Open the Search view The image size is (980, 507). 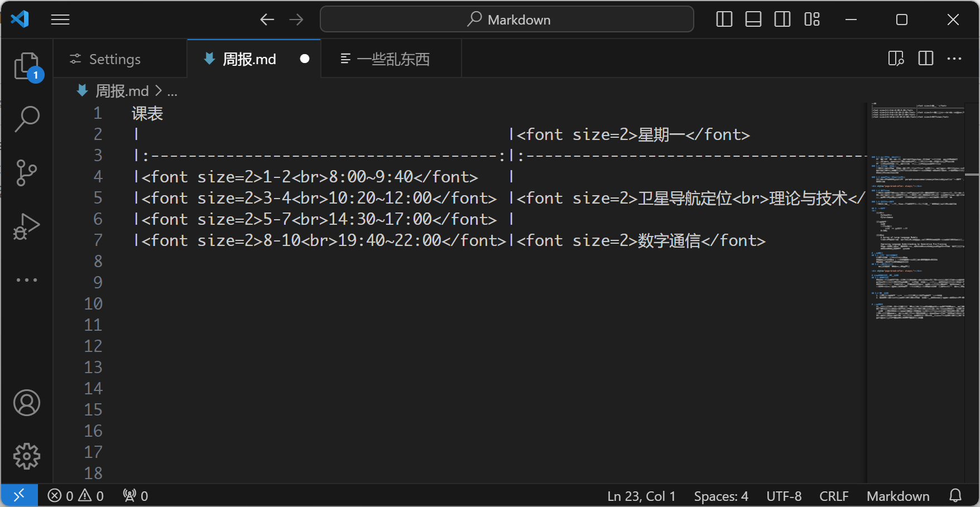click(27, 119)
